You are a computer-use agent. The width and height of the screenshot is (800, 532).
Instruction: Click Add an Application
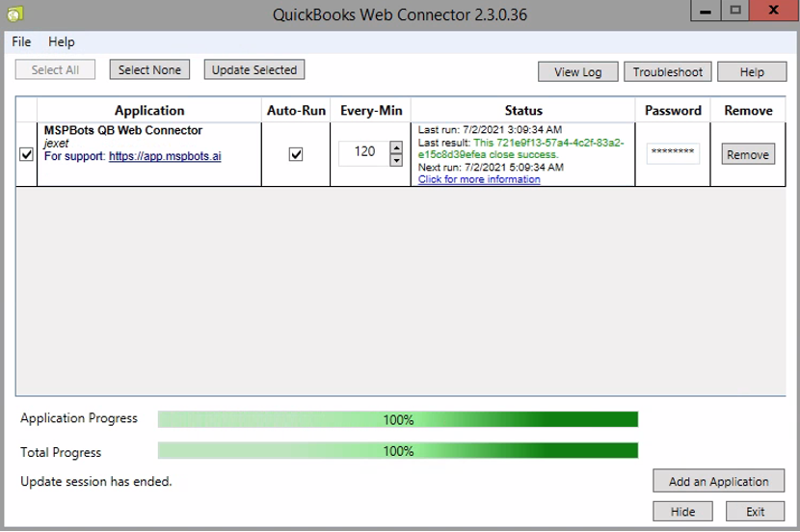[x=718, y=481]
